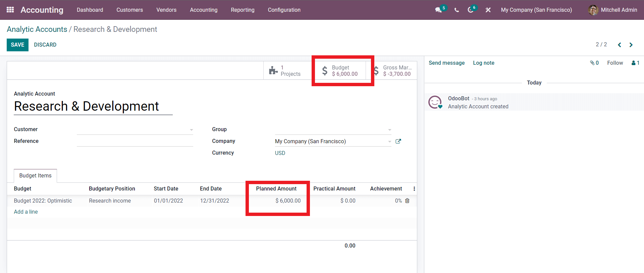Go back to Analytic Accounts breadcrumb
Screen dimensions: 644x273
click(x=37, y=30)
